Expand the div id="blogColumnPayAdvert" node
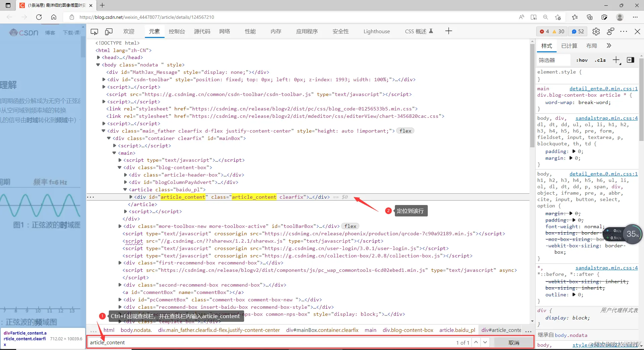This screenshot has height=350, width=644. click(125, 182)
